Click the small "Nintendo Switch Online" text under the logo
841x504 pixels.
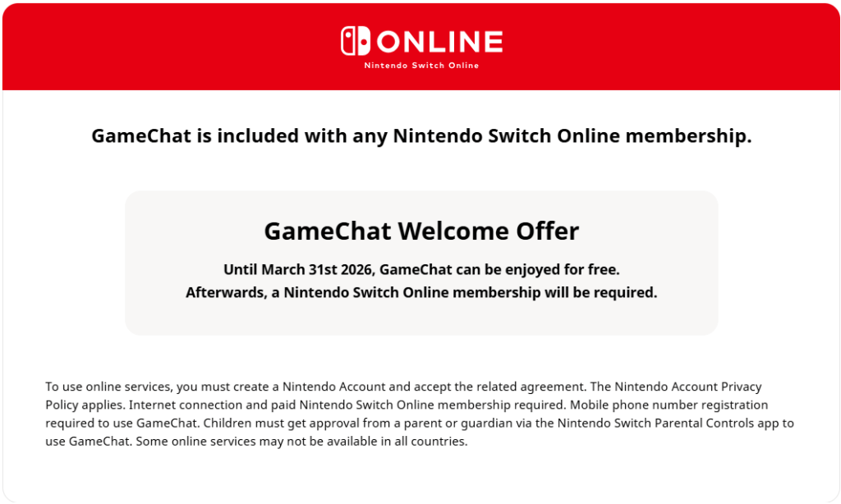pos(421,66)
